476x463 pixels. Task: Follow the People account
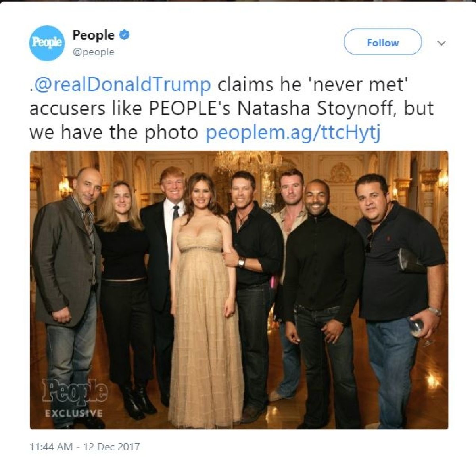tap(382, 42)
